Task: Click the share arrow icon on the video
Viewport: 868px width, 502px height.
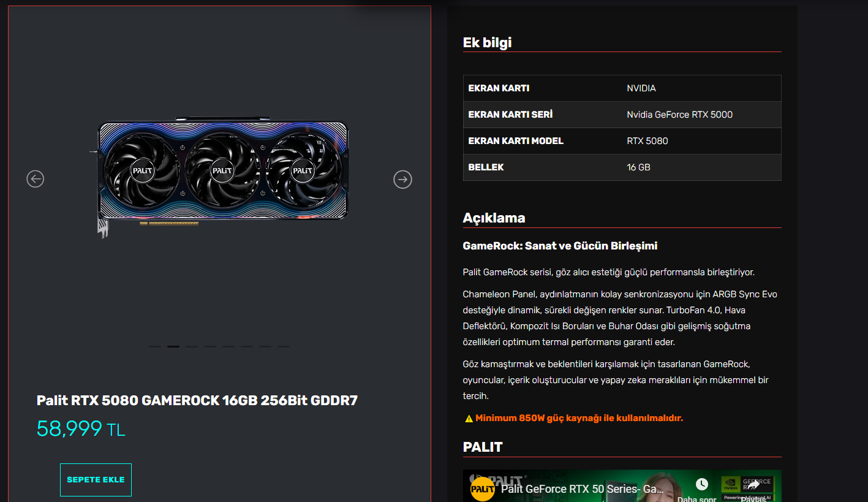Action: (x=753, y=484)
